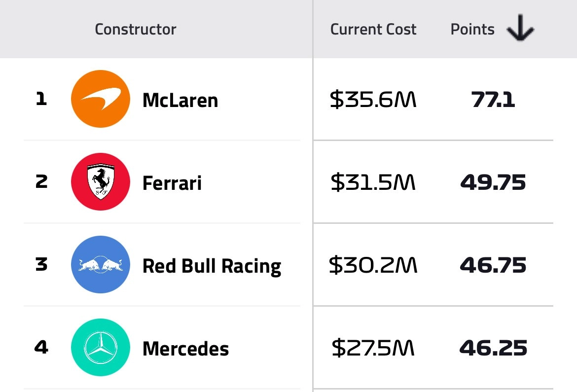This screenshot has width=577, height=392.
Task: Select the Ferrari prancing horse badge
Action: click(x=101, y=181)
